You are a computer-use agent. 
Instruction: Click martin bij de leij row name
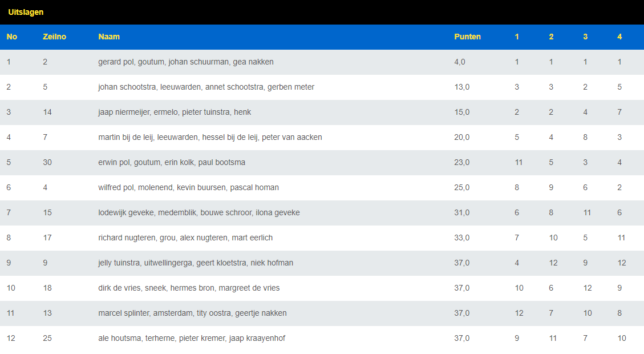click(x=210, y=137)
